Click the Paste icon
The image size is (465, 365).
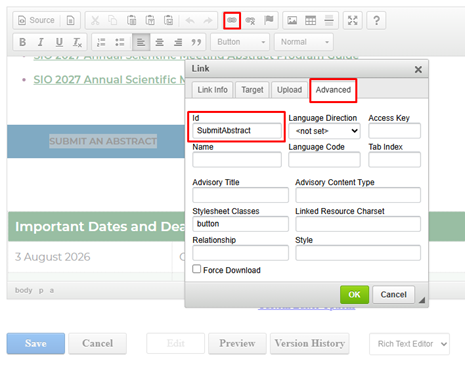coord(131,20)
